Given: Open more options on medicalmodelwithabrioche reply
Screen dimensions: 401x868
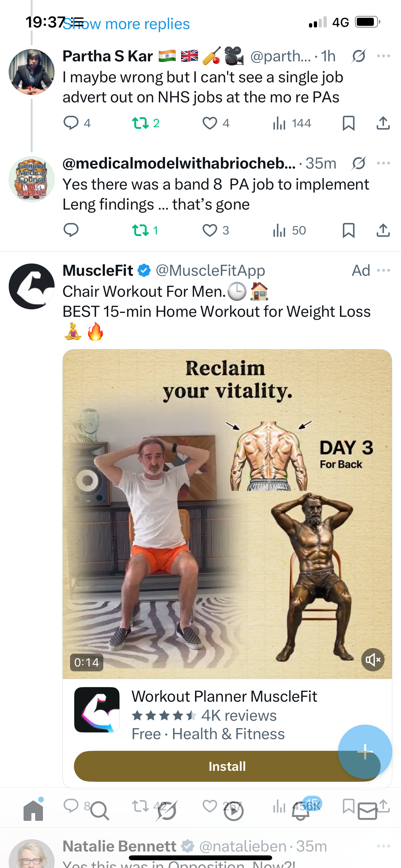Looking at the screenshot, I should click(384, 163).
